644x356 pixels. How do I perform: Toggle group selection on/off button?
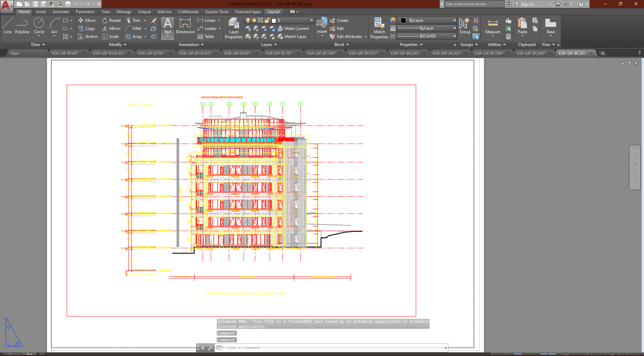[x=476, y=36]
